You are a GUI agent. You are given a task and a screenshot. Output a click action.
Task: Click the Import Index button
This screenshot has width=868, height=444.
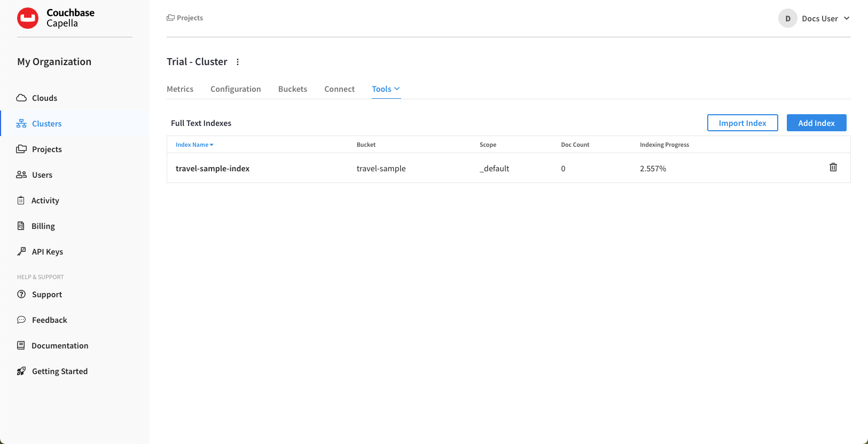click(x=742, y=123)
